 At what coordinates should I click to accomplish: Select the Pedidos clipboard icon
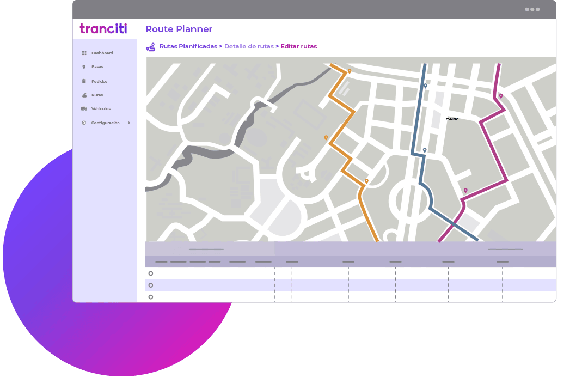[x=84, y=81]
